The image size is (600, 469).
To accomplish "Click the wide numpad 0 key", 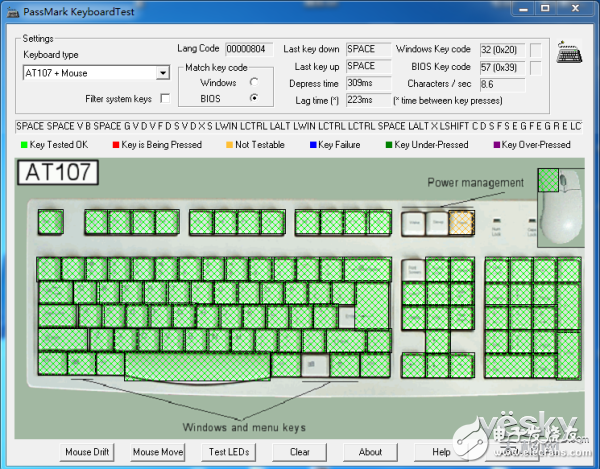I will click(x=509, y=366).
